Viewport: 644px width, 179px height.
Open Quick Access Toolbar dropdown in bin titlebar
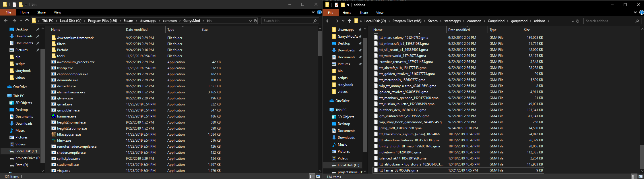point(26,5)
